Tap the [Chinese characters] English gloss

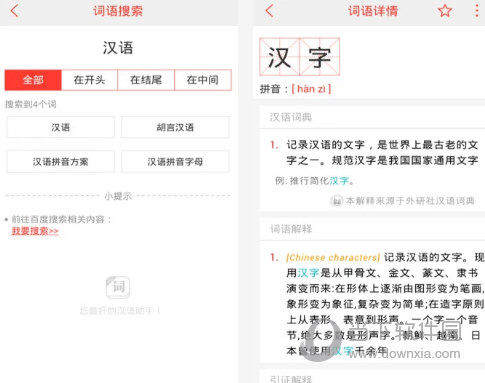click(333, 258)
